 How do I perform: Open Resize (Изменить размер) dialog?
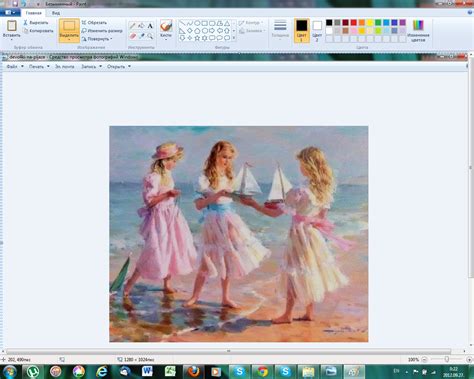(102, 31)
